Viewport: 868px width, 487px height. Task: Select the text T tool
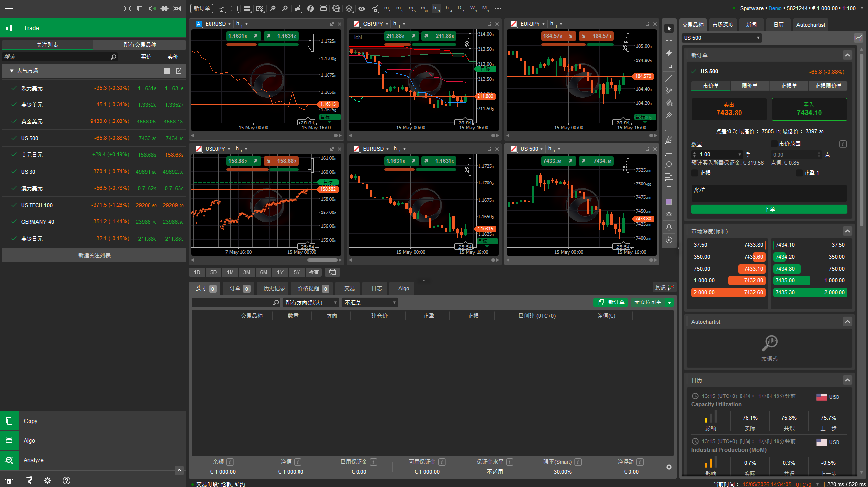pos(669,189)
